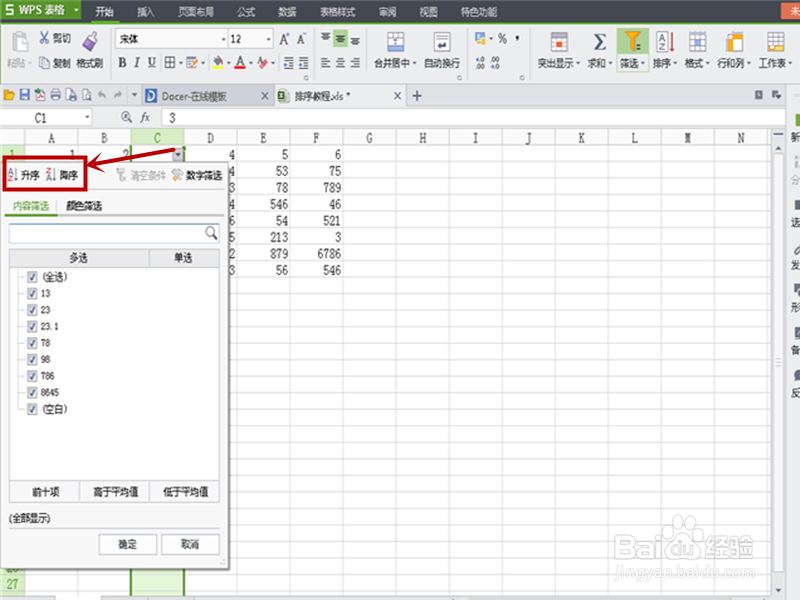Click the fx insert function icon

click(x=145, y=117)
